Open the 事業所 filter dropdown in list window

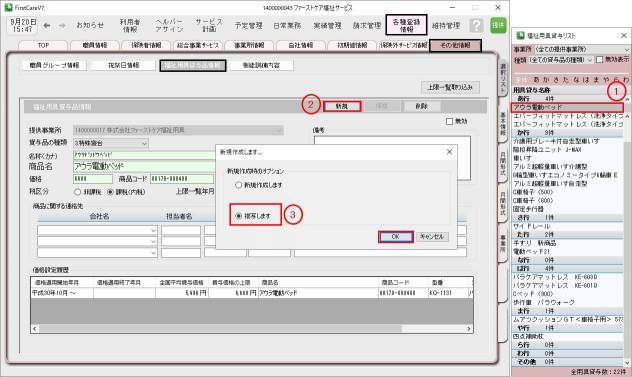[582, 49]
